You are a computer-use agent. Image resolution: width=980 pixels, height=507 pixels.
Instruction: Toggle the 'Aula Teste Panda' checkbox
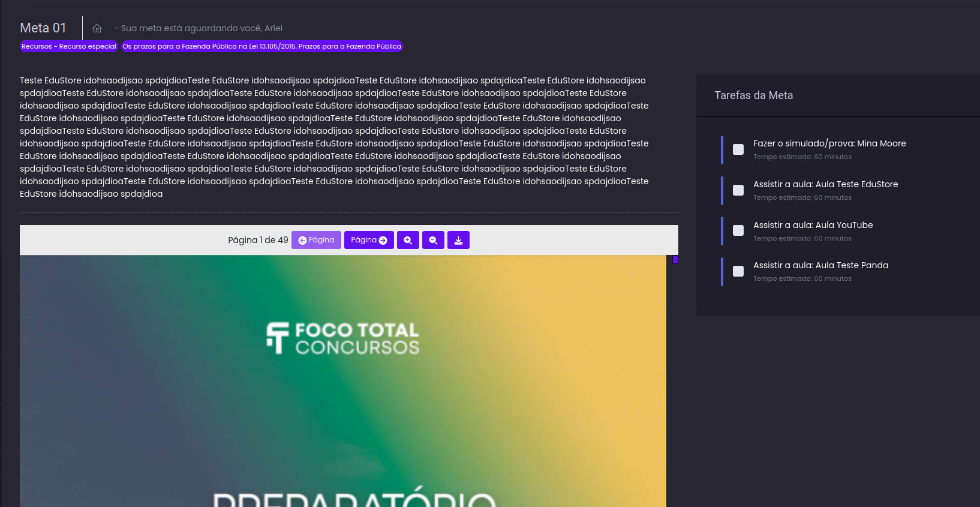point(738,271)
